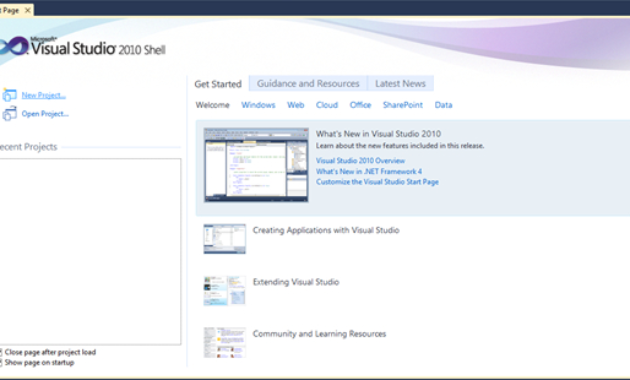Select the Cloud sub-tab
The image size is (630, 380).
click(x=327, y=105)
